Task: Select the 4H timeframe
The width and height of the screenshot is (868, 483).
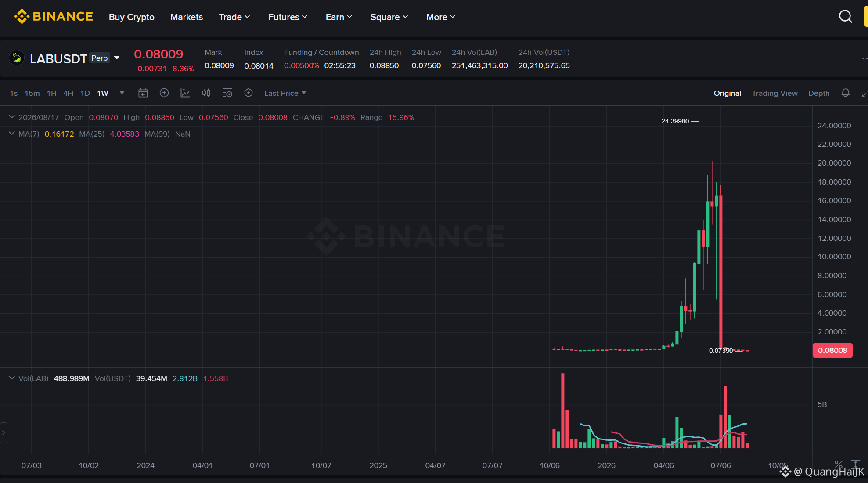Action: 68,93
